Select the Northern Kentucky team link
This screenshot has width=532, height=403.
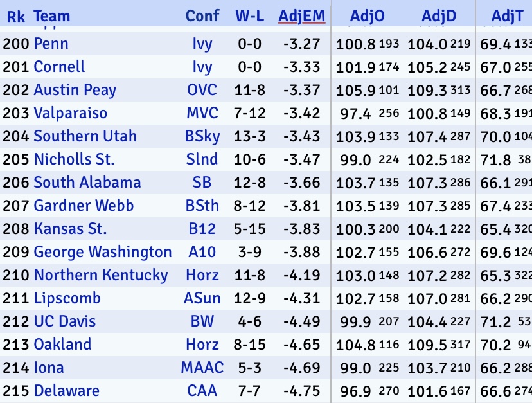click(101, 275)
